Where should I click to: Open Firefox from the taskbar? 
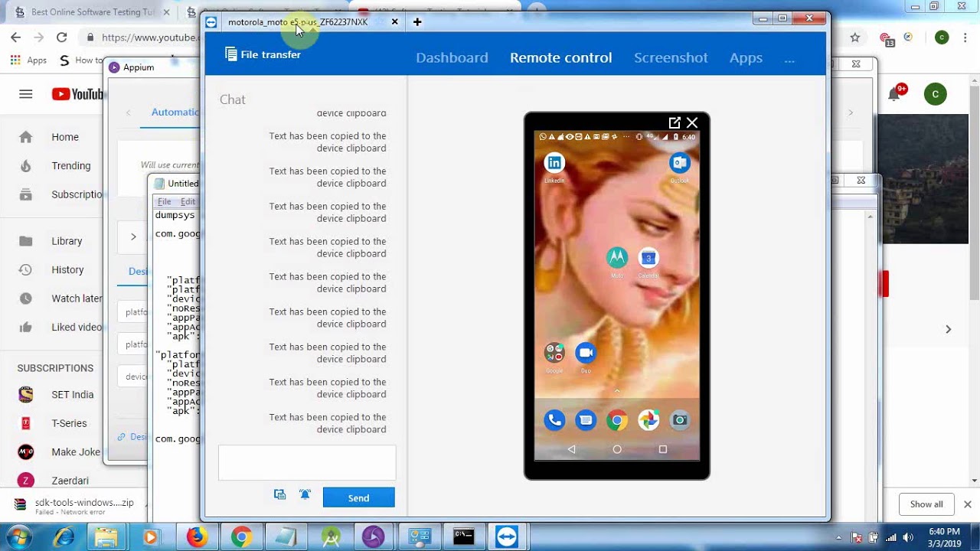pyautogui.click(x=197, y=536)
